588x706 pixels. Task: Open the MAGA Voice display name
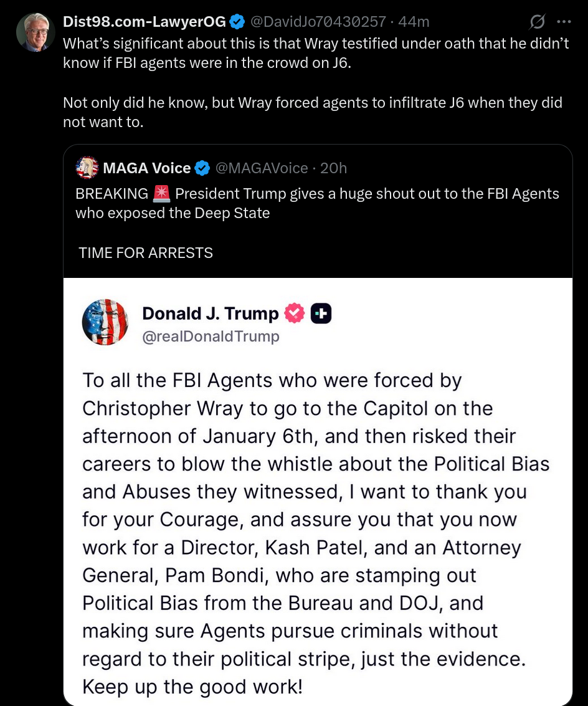pyautogui.click(x=147, y=168)
